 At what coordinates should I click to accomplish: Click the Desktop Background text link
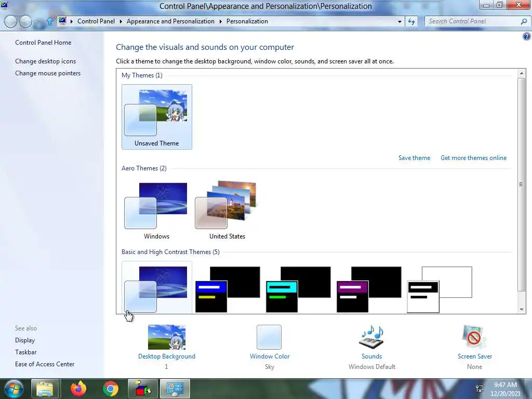167,356
